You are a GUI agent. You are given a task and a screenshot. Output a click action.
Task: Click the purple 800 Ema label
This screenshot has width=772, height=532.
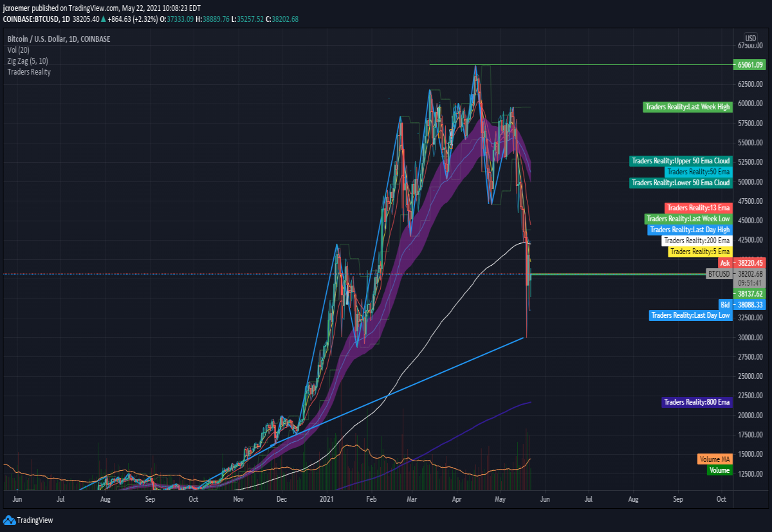coord(697,402)
